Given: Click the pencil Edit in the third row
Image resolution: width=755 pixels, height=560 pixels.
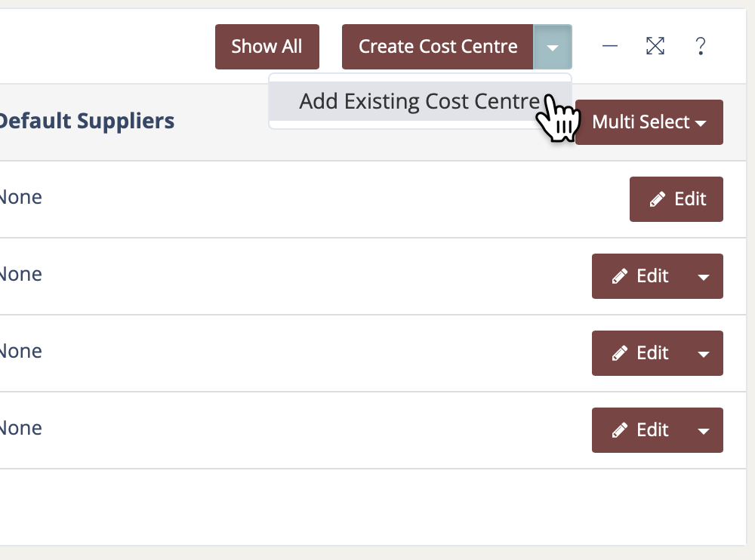Looking at the screenshot, I should (640, 353).
